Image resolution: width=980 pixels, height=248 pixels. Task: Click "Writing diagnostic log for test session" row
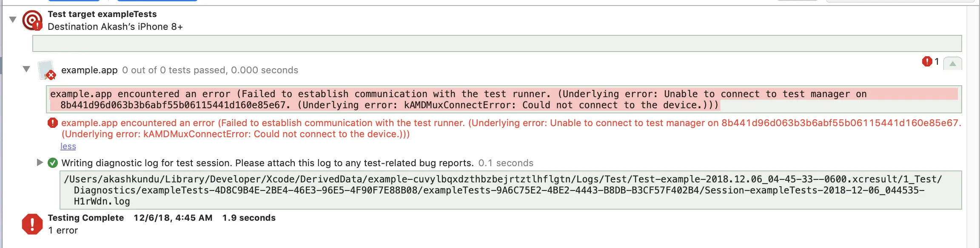tap(267, 163)
